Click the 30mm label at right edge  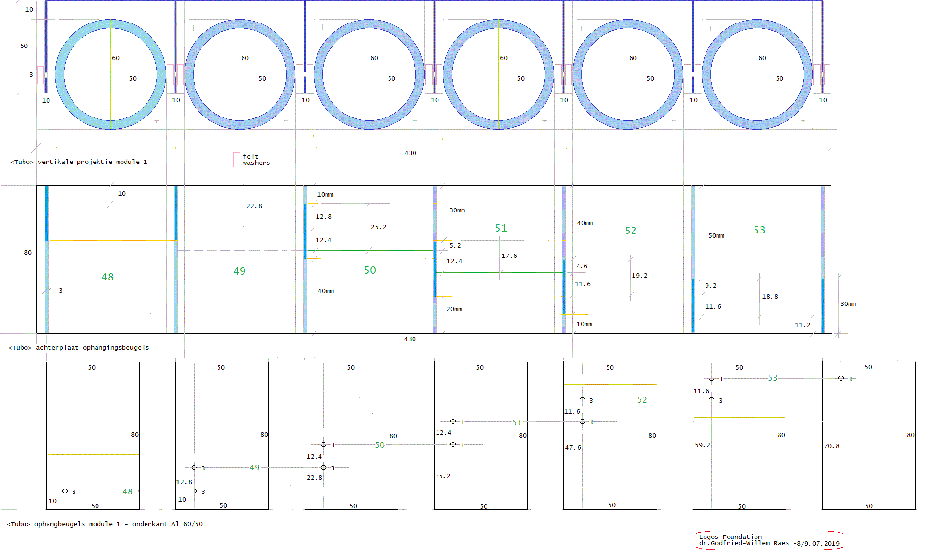848,304
